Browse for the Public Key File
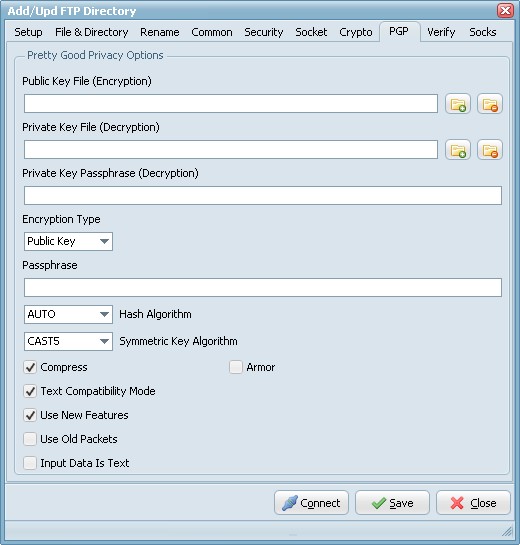Viewport: 520px width, 545px height. (x=458, y=104)
